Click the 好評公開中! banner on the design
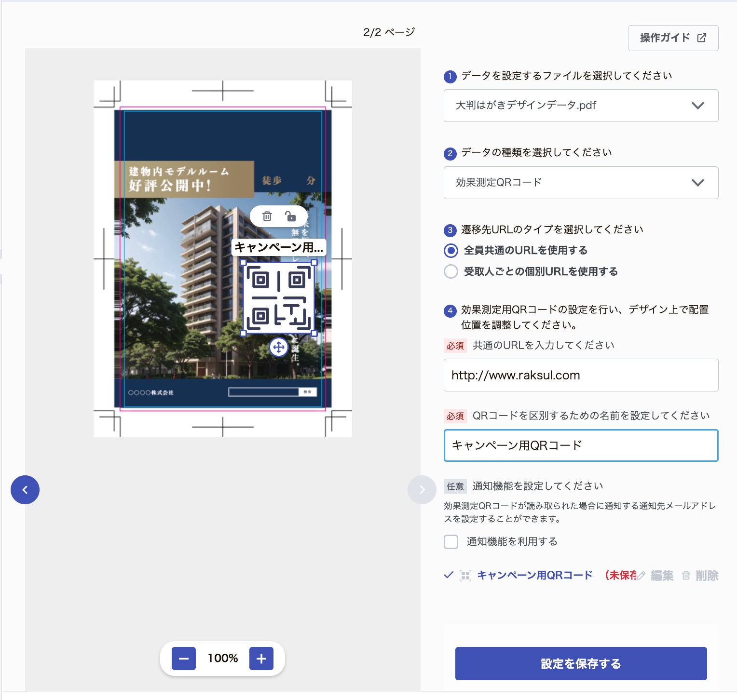The height and width of the screenshot is (700, 737). [x=170, y=185]
